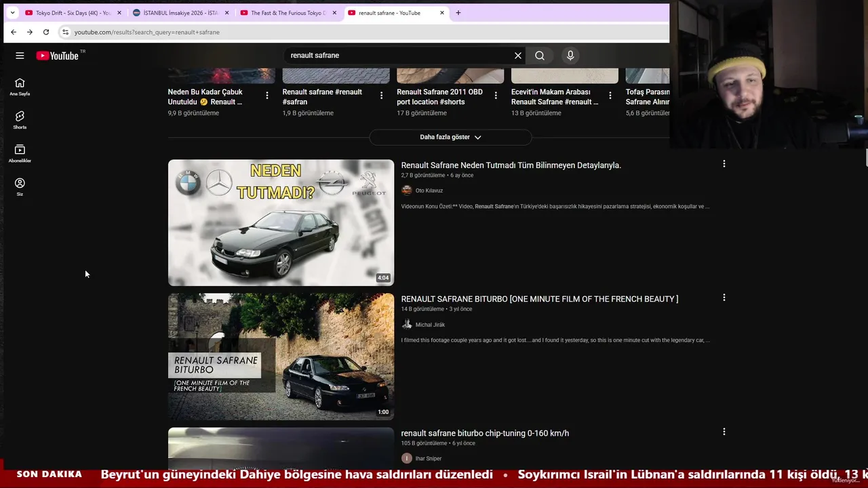868x488 pixels.
Task: Play the Neden Tutmadı thumbnail
Action: pyautogui.click(x=281, y=222)
